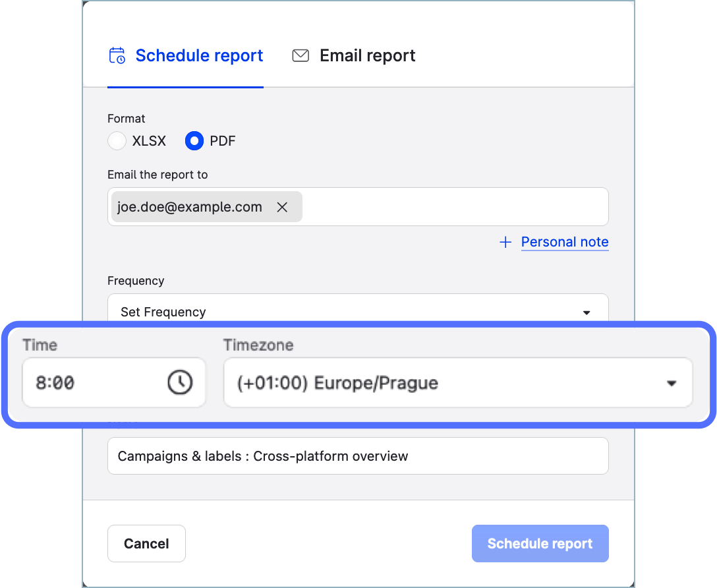Click the joe.doe@example.com email chip
717x588 pixels.
click(191, 206)
